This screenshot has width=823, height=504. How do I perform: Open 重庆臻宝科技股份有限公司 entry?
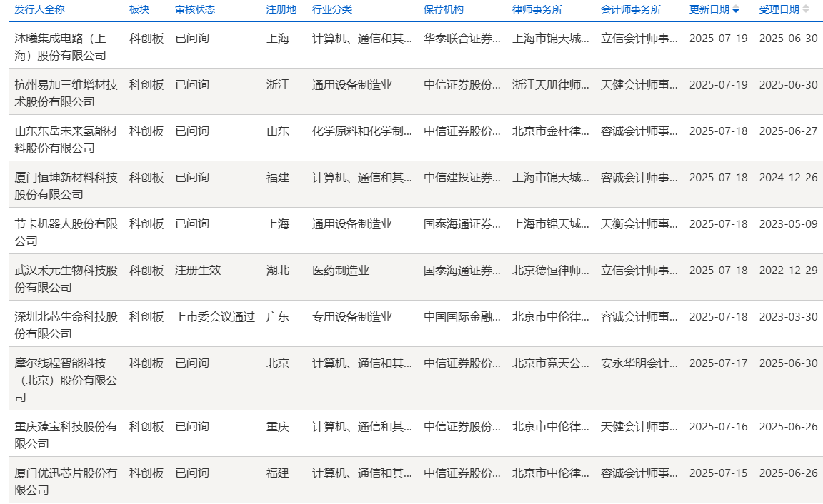[x=66, y=435]
